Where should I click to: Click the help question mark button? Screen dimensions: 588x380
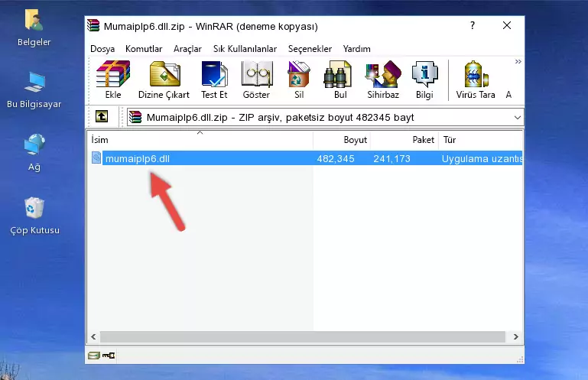[473, 25]
